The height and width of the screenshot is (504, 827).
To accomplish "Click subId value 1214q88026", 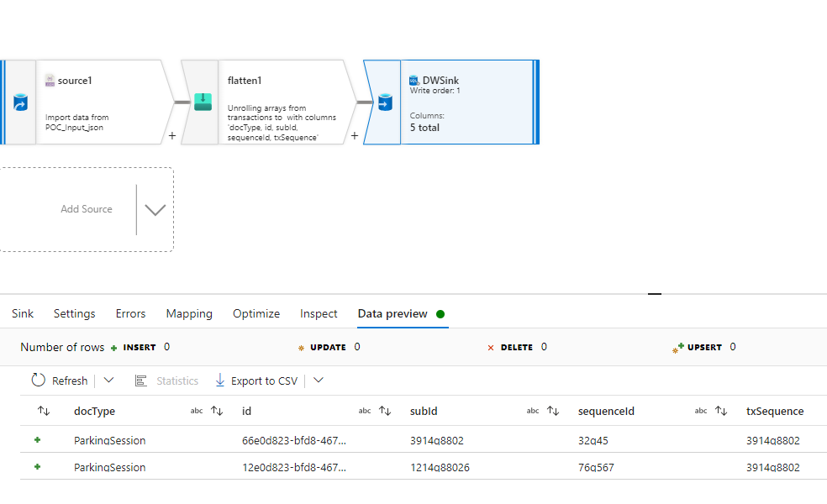I will pyautogui.click(x=440, y=467).
